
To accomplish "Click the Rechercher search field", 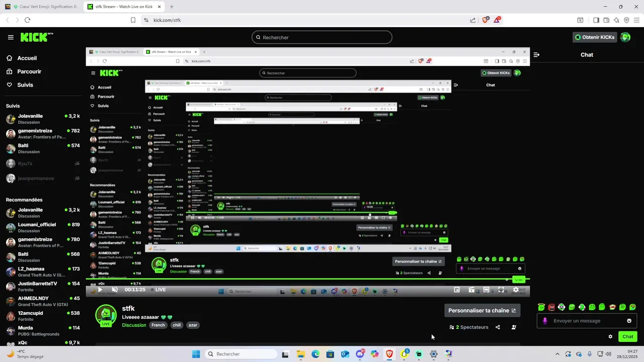I will [x=322, y=37].
